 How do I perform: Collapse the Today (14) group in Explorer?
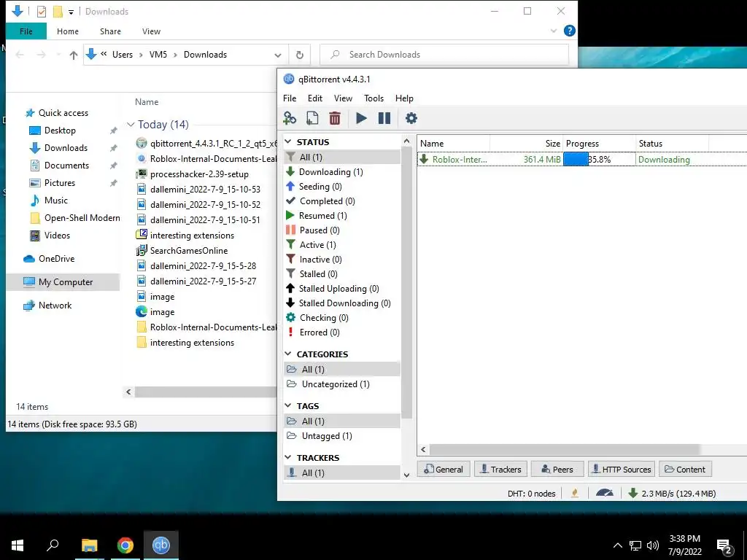pos(131,124)
